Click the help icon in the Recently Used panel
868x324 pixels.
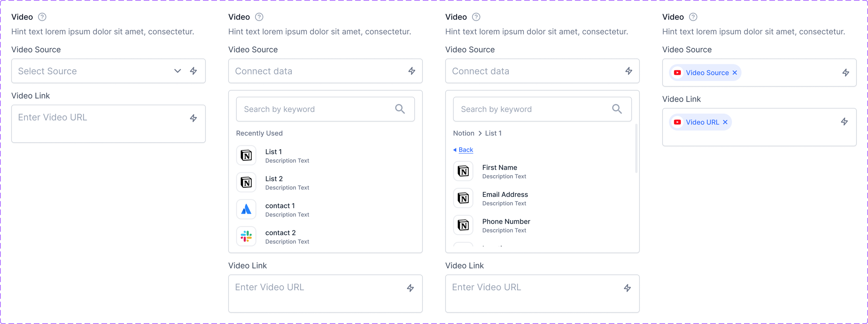(x=259, y=17)
